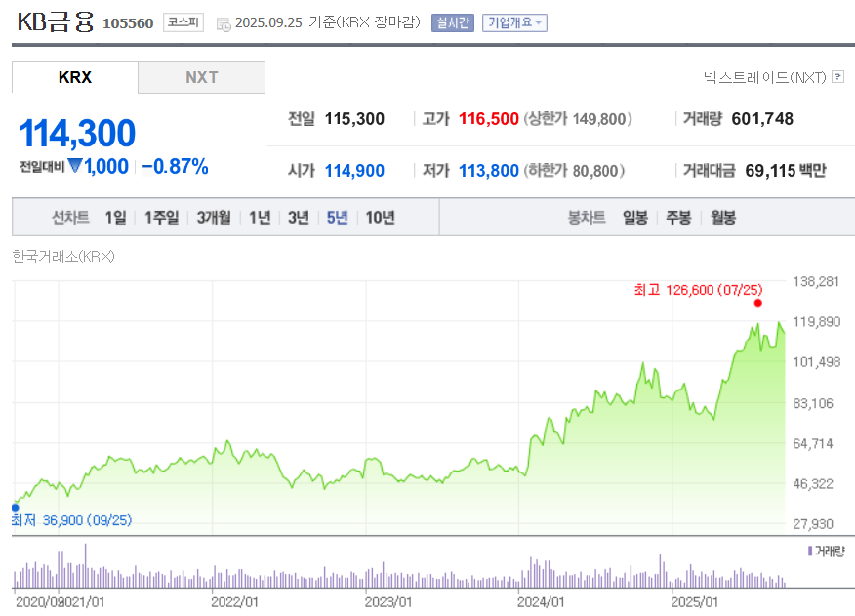Show the 일봉 candle chart

[x=635, y=218]
